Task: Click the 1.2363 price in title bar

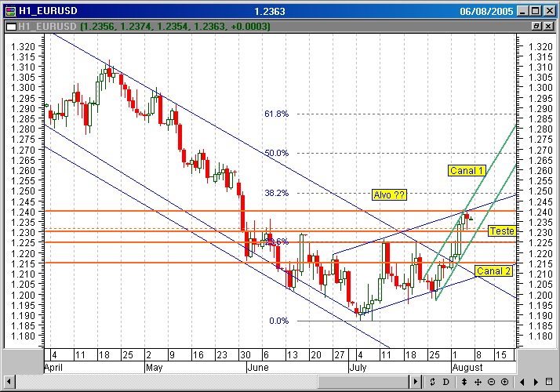Action: pos(270,12)
